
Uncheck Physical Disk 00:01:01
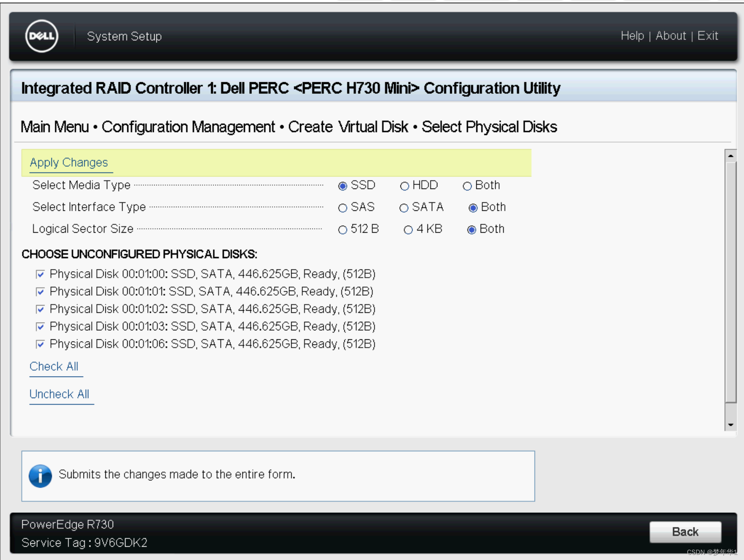point(40,292)
